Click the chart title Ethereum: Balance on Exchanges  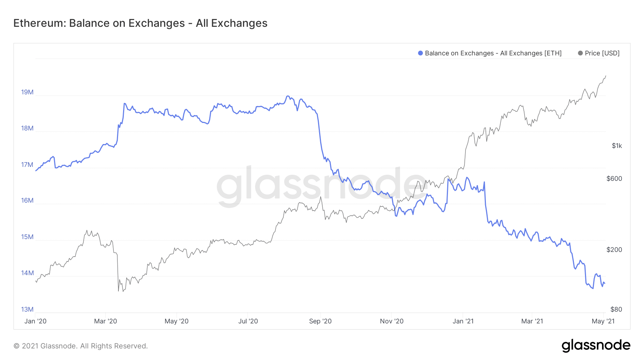140,23
